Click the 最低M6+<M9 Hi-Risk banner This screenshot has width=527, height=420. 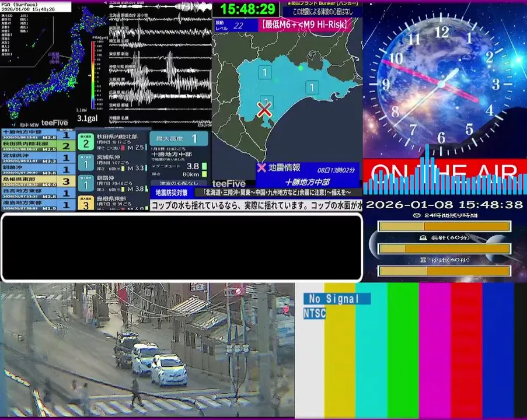[305, 25]
